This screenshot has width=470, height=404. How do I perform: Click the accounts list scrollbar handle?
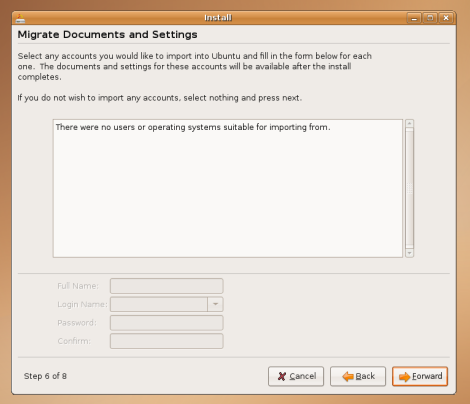pyautogui.click(x=409, y=189)
